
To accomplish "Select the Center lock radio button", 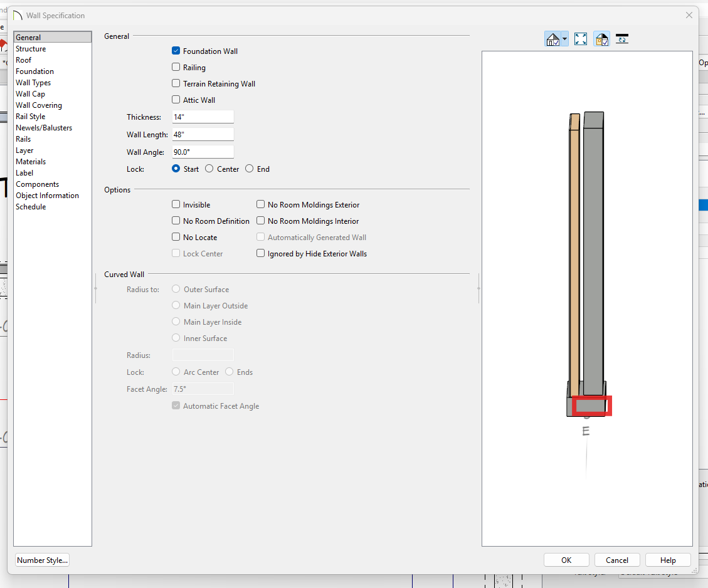I will 209,169.
